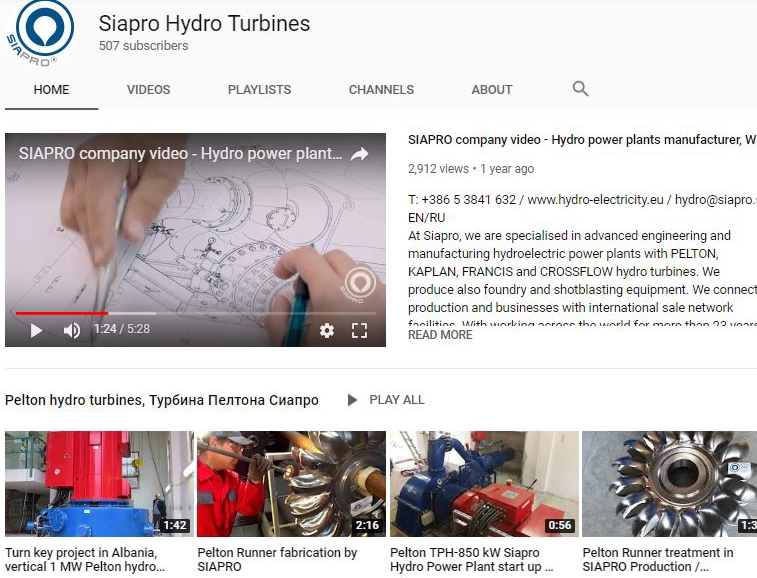Click the 1:24 / 5:28 time display

pyautogui.click(x=122, y=329)
